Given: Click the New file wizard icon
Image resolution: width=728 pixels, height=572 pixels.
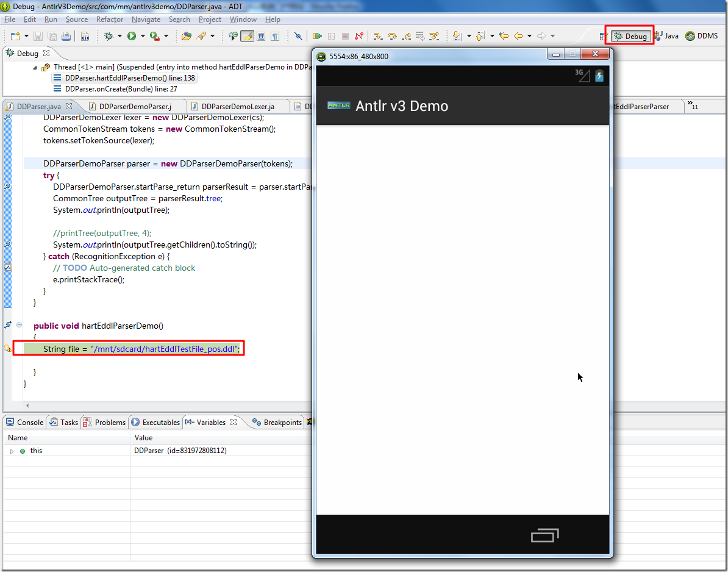Looking at the screenshot, I should [15, 36].
